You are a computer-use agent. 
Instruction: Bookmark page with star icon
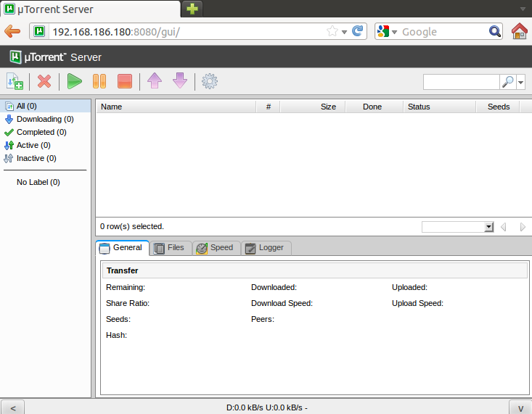(x=332, y=31)
